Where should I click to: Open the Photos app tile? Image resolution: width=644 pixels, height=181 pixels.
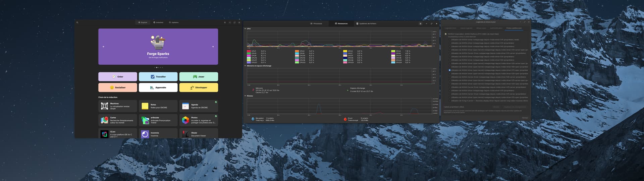click(199, 120)
